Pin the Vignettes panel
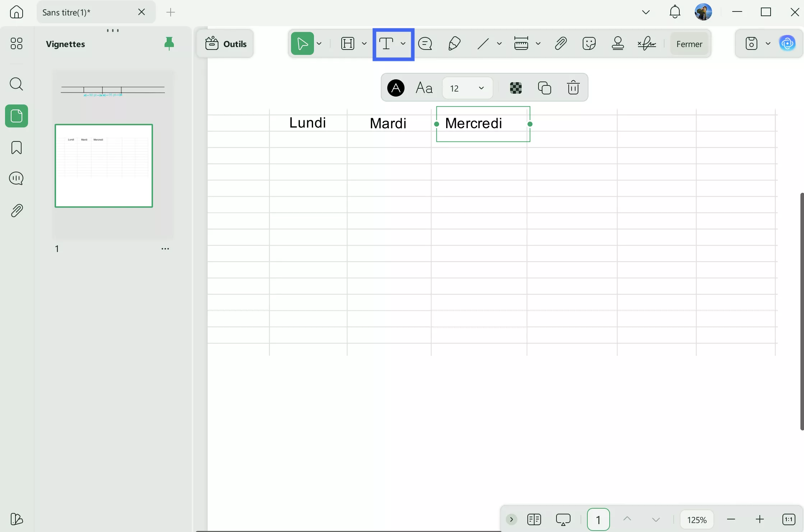Image resolution: width=804 pixels, height=532 pixels. 169,43
